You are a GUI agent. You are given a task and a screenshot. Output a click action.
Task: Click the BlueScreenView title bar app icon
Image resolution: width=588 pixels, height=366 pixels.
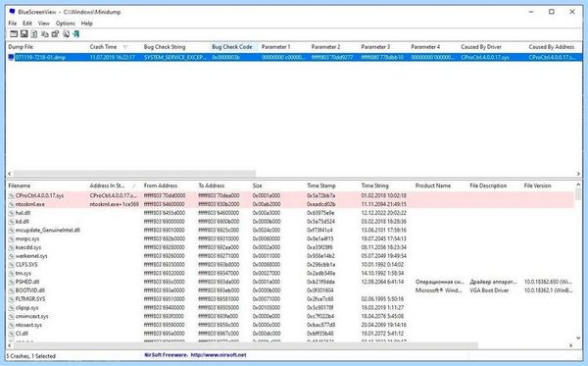click(12, 12)
